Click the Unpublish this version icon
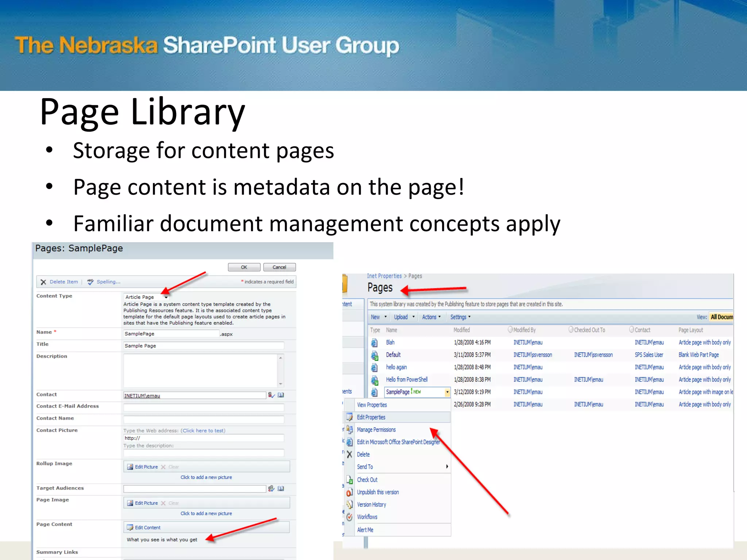The width and height of the screenshot is (747, 560). 349,492
